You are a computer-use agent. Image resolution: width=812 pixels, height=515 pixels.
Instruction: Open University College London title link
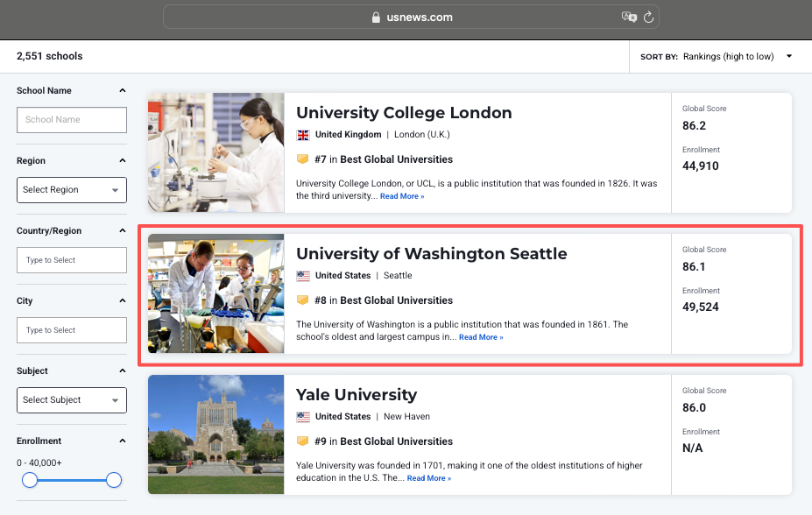(x=404, y=113)
